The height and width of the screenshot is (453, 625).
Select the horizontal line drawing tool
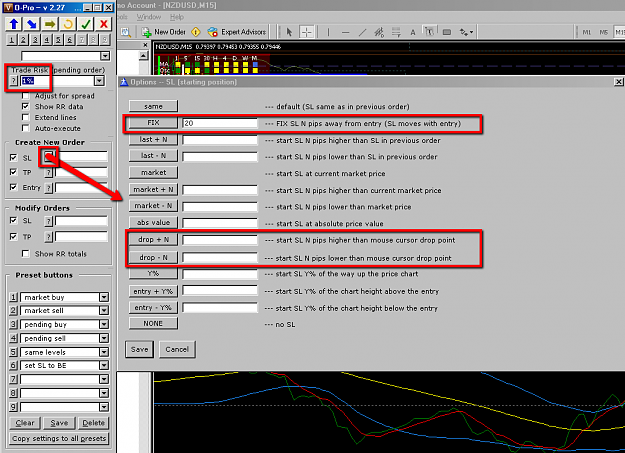[x=345, y=32]
